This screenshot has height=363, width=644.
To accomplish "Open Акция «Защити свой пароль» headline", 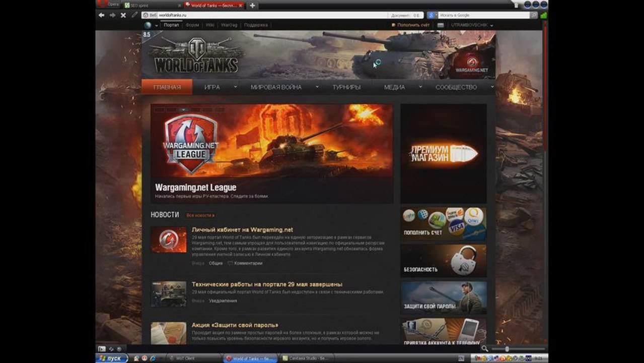I will click(235, 325).
